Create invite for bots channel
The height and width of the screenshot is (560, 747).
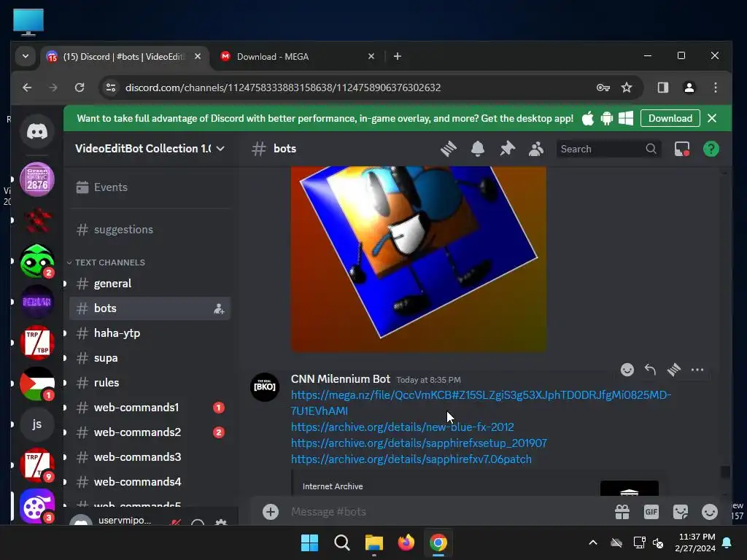coord(219,308)
